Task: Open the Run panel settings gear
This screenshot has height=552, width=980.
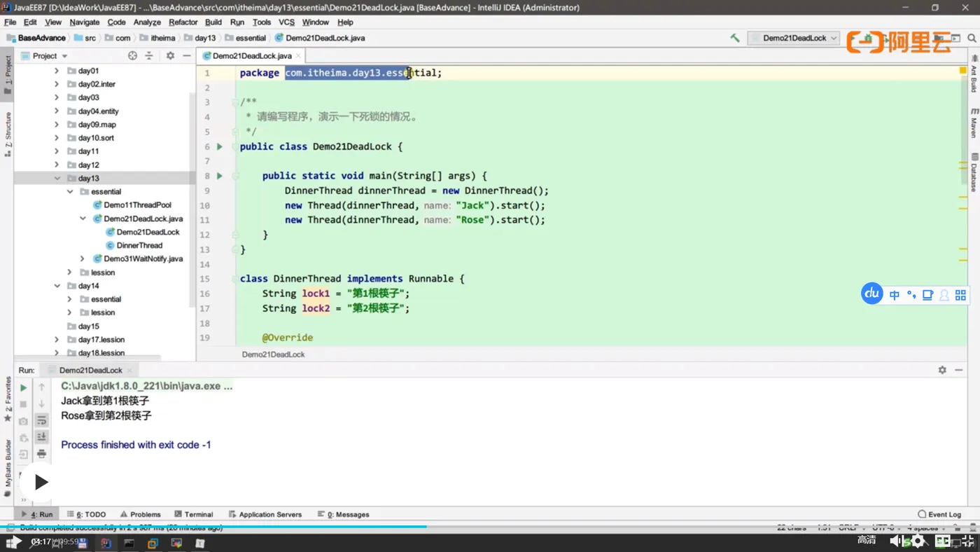Action: pos(942,370)
